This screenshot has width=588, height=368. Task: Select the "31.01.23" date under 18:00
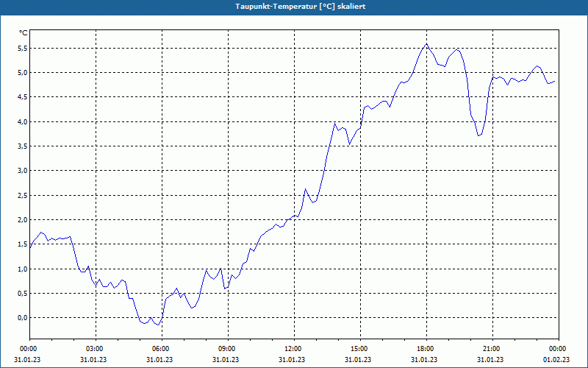[x=424, y=360]
